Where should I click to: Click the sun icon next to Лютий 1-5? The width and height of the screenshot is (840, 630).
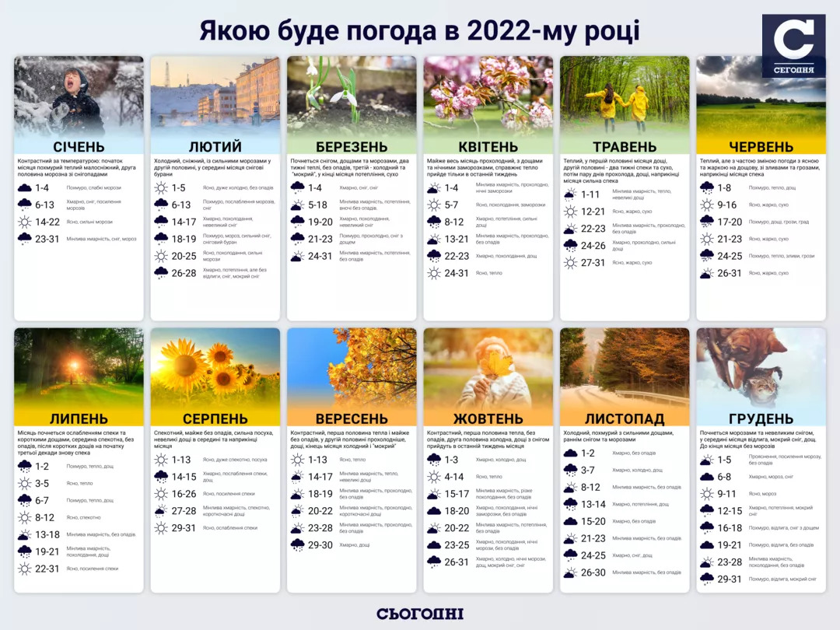pyautogui.click(x=161, y=187)
